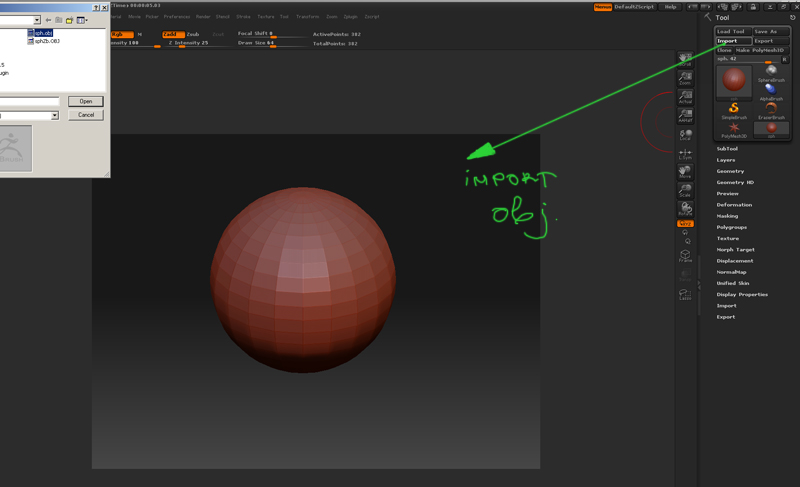Viewport: 800px width, 487px height.
Task: Select the SphereBrush tool icon
Action: [x=771, y=73]
